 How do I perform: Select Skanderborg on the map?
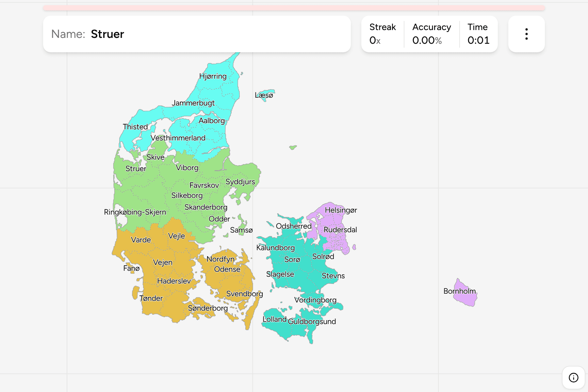(x=206, y=207)
